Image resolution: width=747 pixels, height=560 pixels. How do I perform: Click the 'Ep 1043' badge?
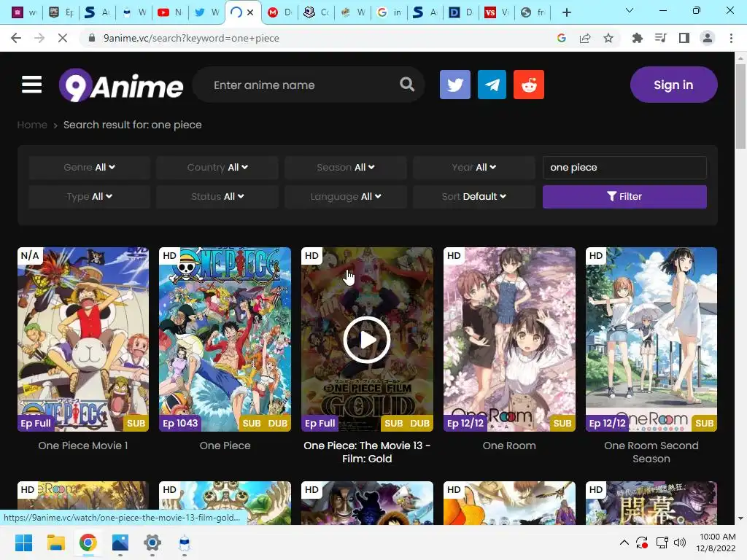180,424
